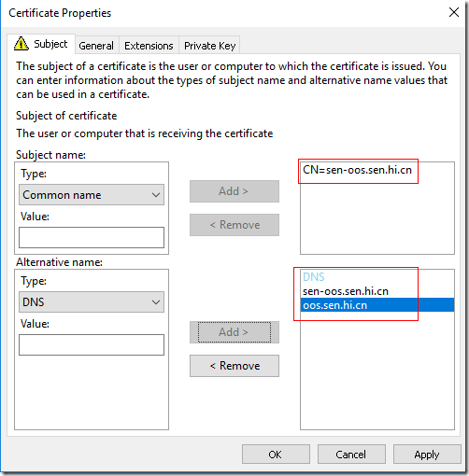Open the Extensions tab
This screenshot has width=469, height=476.
tap(149, 46)
